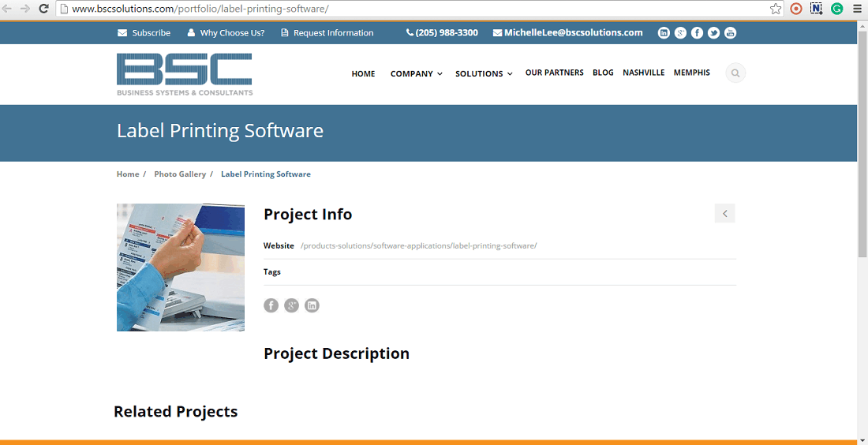
Task: Click the LinkedIn icon in the top header bar
Action: 664,32
